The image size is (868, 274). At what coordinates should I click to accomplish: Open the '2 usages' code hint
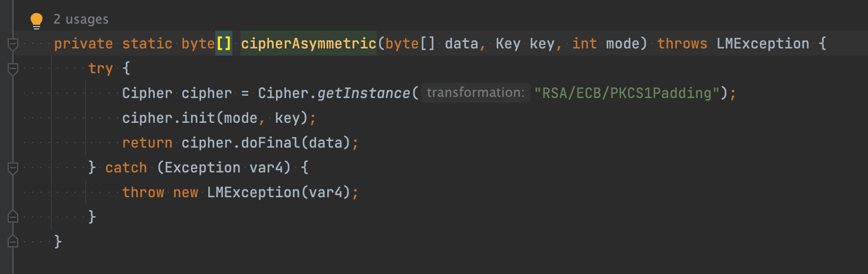tap(81, 19)
